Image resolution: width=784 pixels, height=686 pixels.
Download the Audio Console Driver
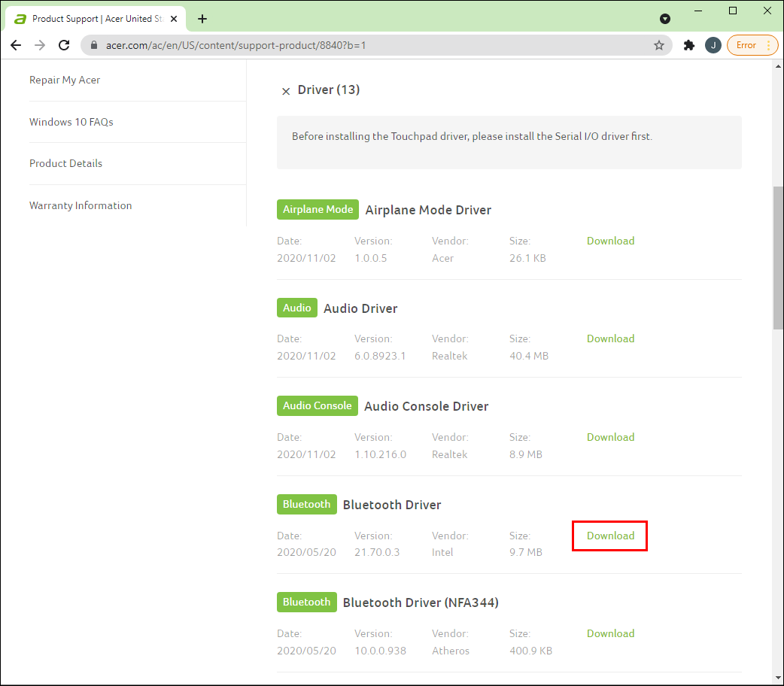click(610, 438)
